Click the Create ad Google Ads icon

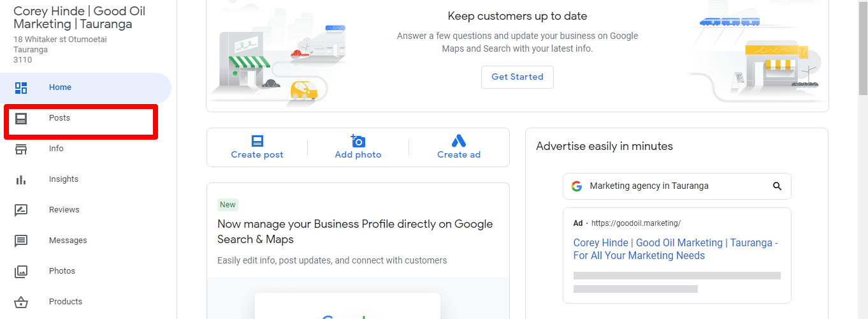459,141
